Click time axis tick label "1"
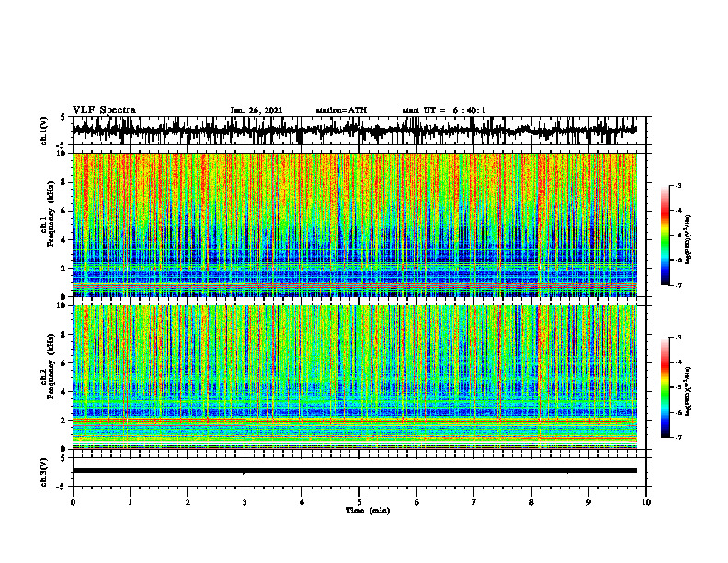The height and width of the screenshot is (563, 728). 130,502
